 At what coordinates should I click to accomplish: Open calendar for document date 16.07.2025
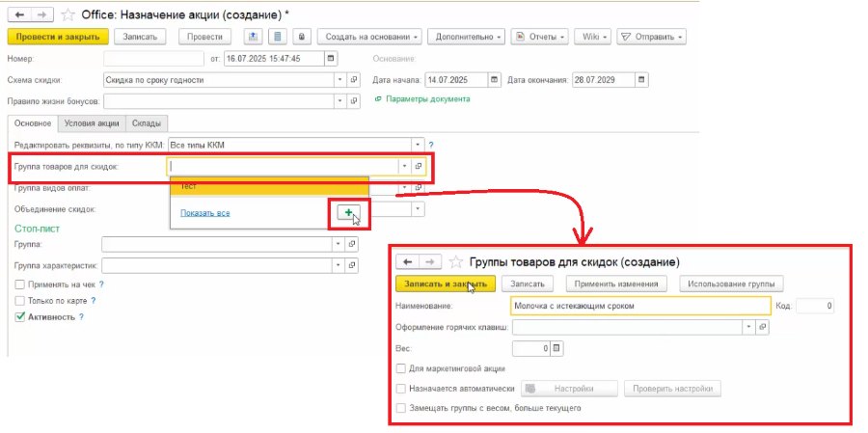(x=331, y=59)
